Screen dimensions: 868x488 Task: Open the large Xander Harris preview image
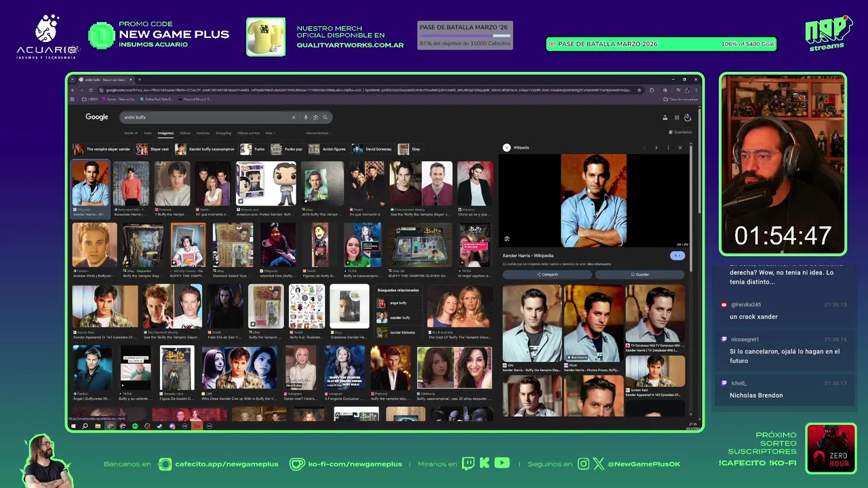[593, 200]
